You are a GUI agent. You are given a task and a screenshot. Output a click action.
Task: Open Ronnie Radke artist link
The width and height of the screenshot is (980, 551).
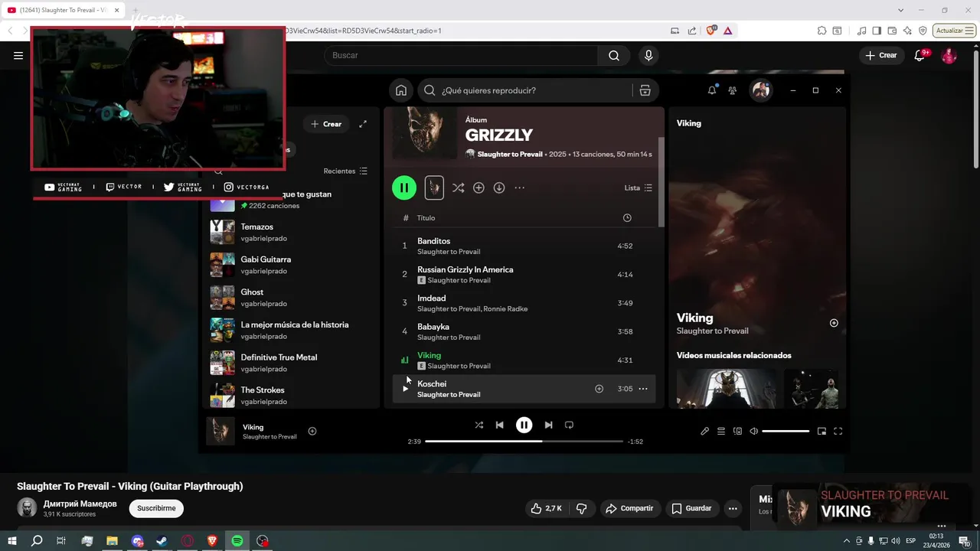(507, 309)
